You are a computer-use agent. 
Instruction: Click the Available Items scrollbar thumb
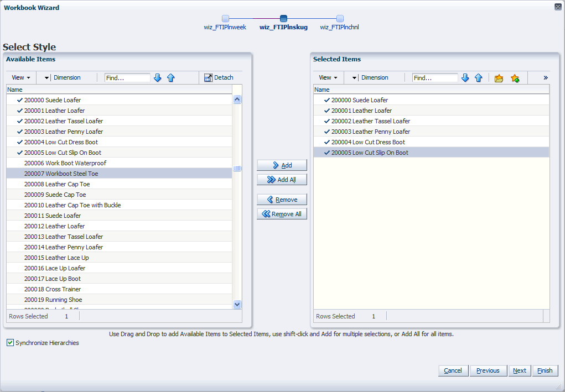237,168
